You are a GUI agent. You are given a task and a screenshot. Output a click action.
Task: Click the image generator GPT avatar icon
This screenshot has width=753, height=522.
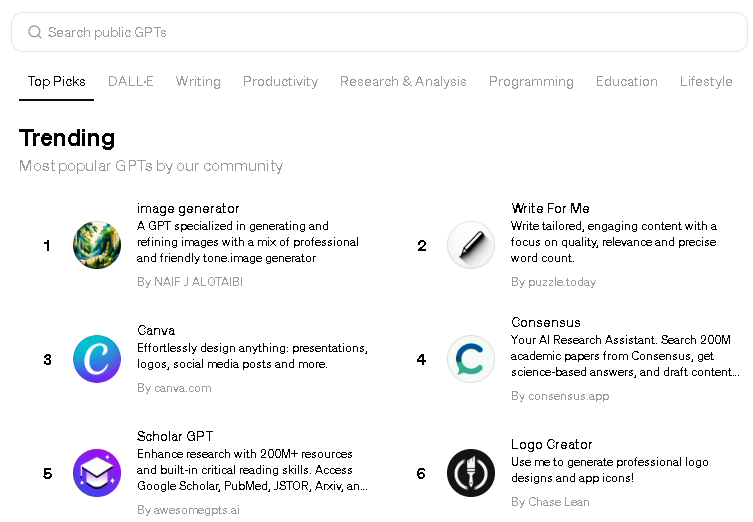point(97,245)
